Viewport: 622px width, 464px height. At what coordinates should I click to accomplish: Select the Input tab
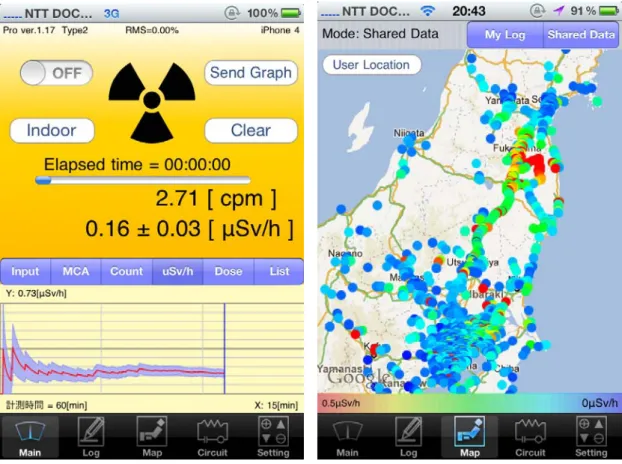click(x=25, y=272)
